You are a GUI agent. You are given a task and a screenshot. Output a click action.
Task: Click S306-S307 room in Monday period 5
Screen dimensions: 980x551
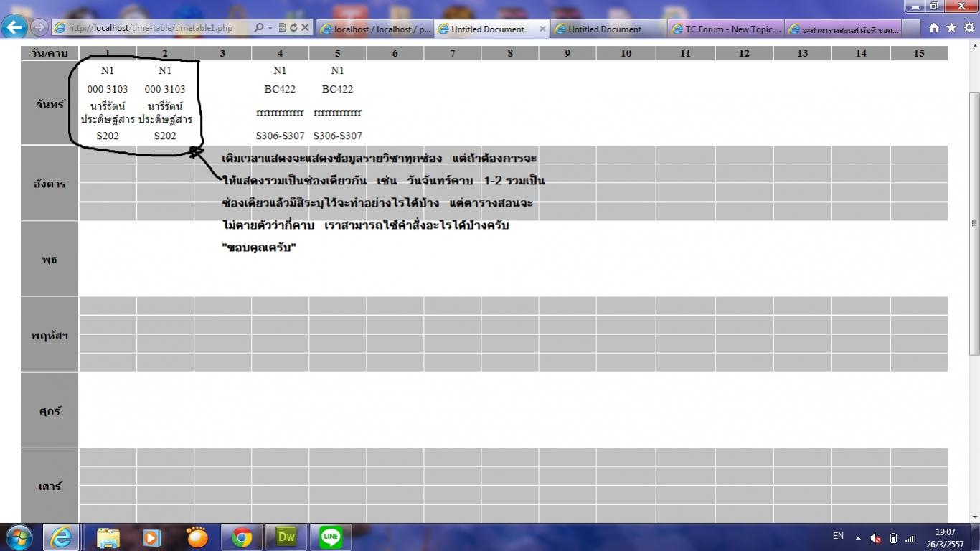tap(337, 136)
